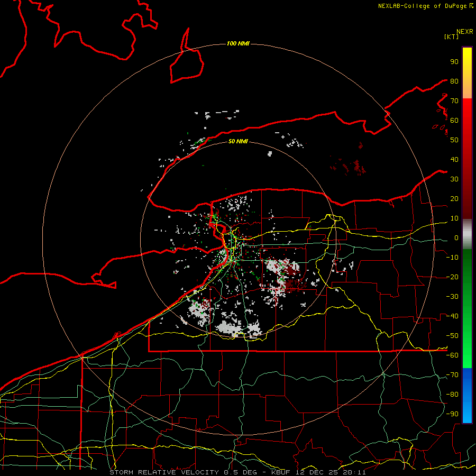Click the 0 scale value
This screenshot has height=476, width=476.
pos(456,237)
